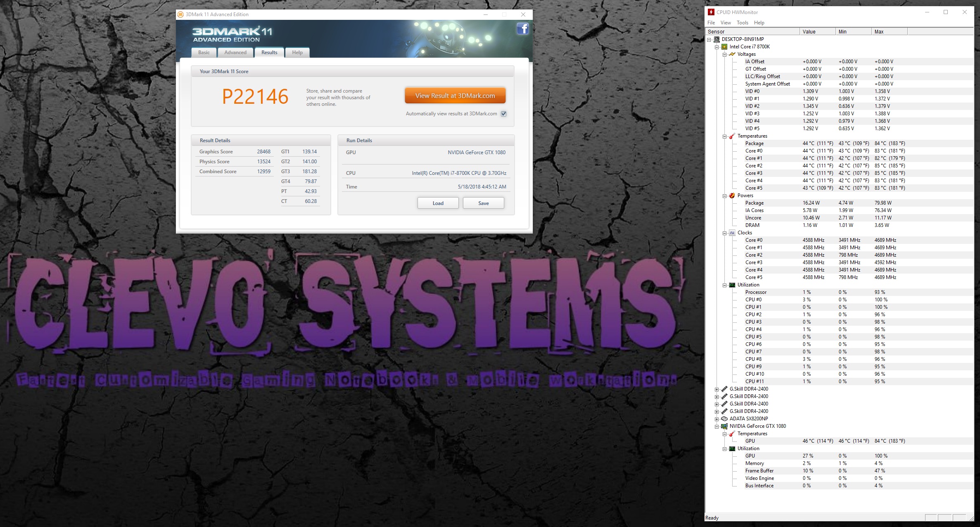The width and height of the screenshot is (980, 527).
Task: Click the Load button in Run Details
Action: (x=438, y=203)
